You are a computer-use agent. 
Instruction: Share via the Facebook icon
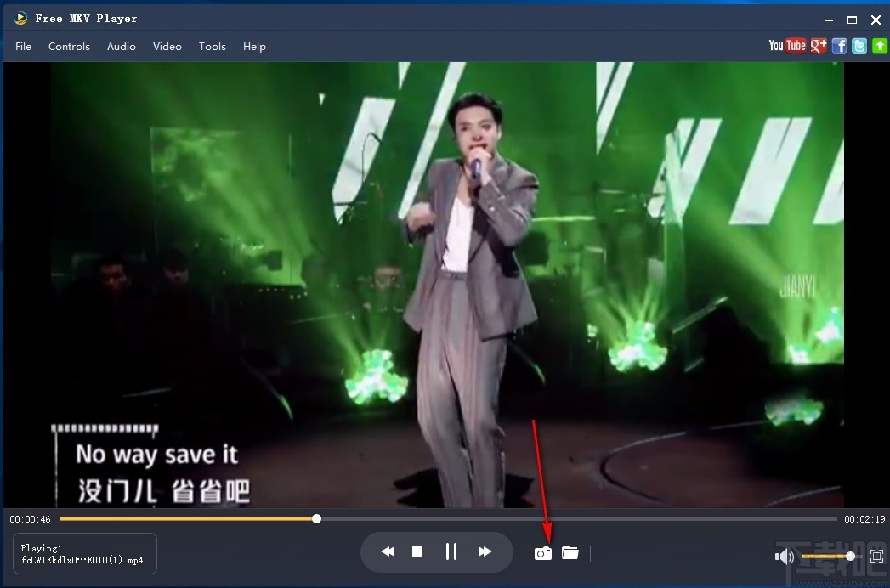tap(839, 46)
